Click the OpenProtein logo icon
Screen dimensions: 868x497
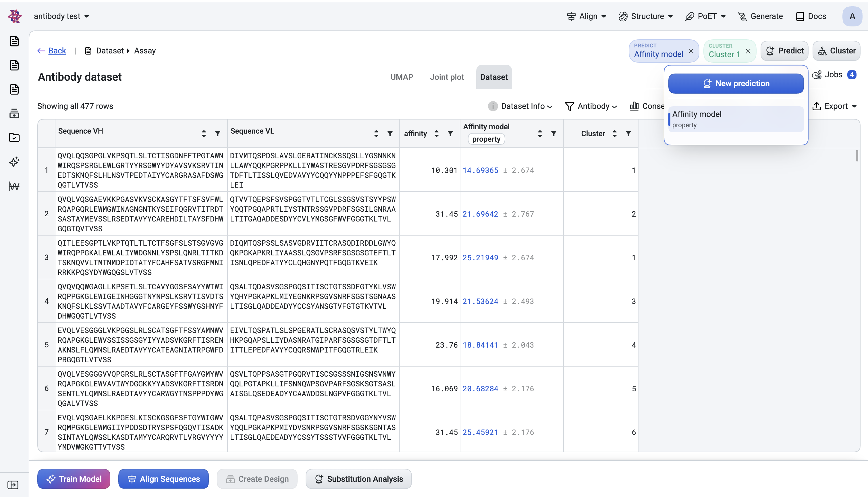click(15, 16)
